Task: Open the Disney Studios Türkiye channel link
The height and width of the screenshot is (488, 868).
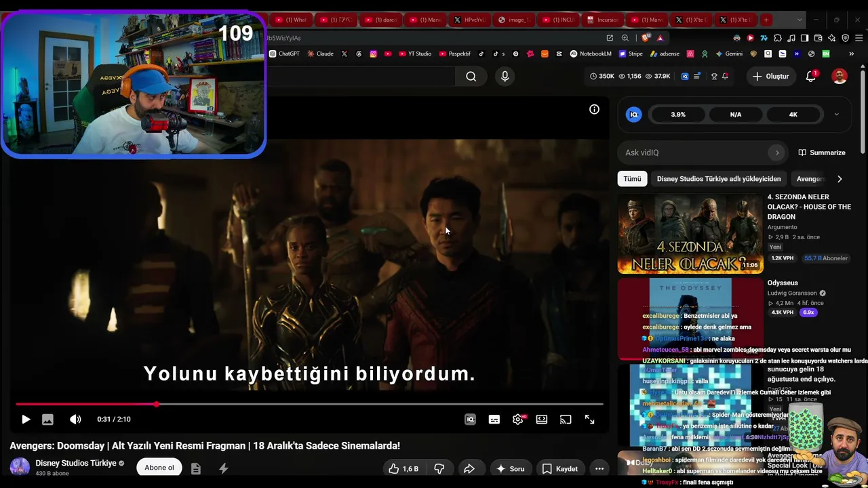Action: (76, 463)
